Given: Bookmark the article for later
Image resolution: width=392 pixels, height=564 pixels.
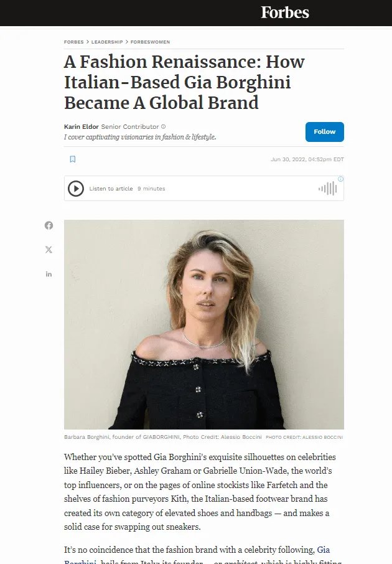Looking at the screenshot, I should click(x=73, y=159).
